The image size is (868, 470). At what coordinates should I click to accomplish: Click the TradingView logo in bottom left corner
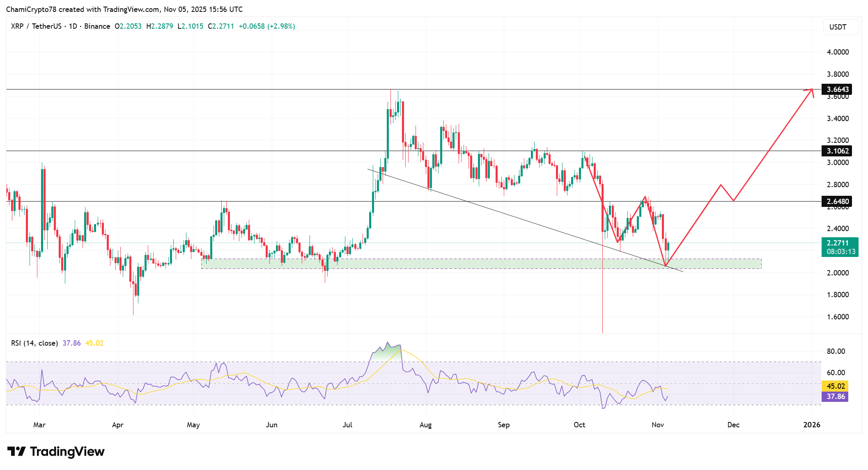point(55,452)
